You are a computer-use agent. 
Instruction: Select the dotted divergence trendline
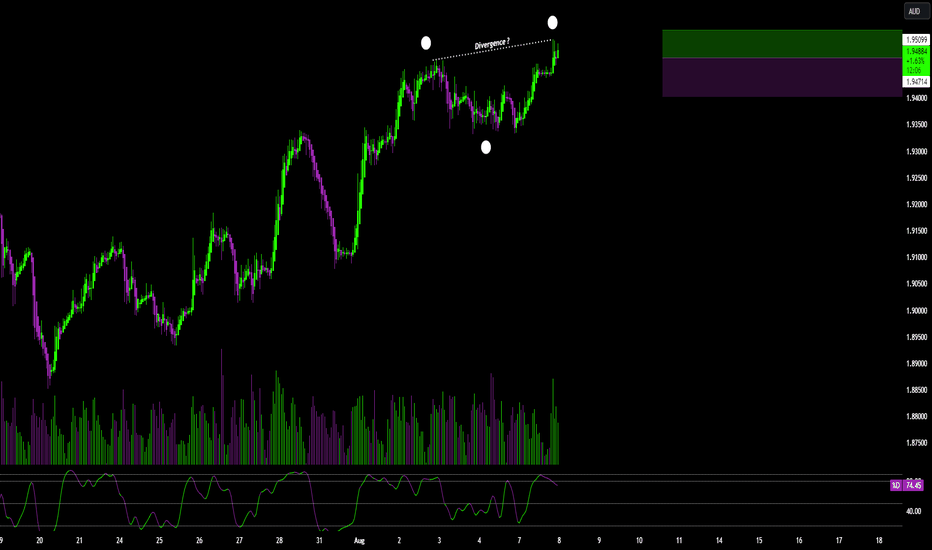tap(492, 50)
